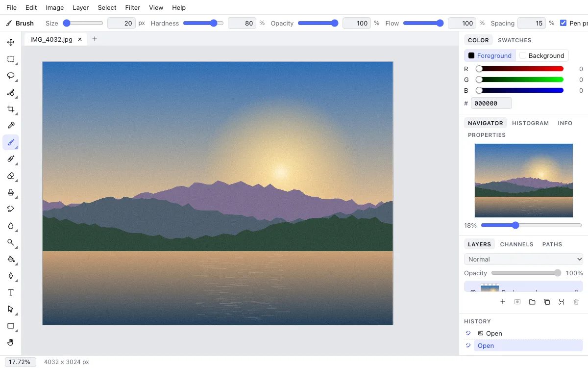Select the Path Selection arrow tool
This screenshot has height=368, width=588.
click(x=11, y=309)
